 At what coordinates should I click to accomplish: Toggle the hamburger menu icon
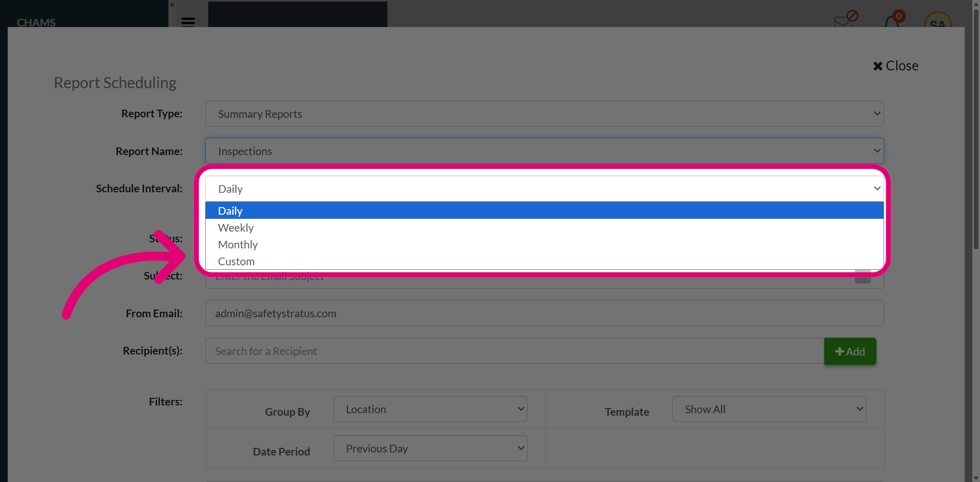pyautogui.click(x=188, y=22)
